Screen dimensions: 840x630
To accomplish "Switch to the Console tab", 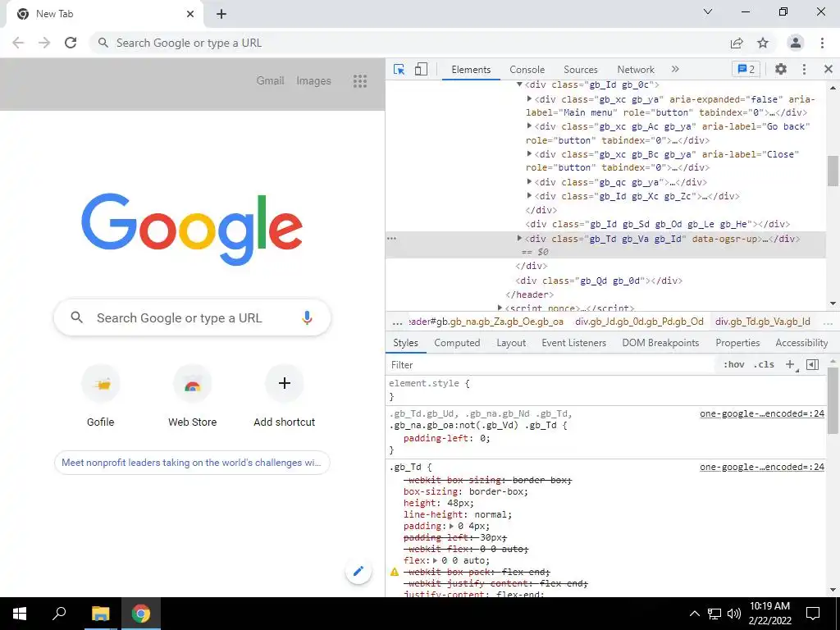I will point(527,70).
